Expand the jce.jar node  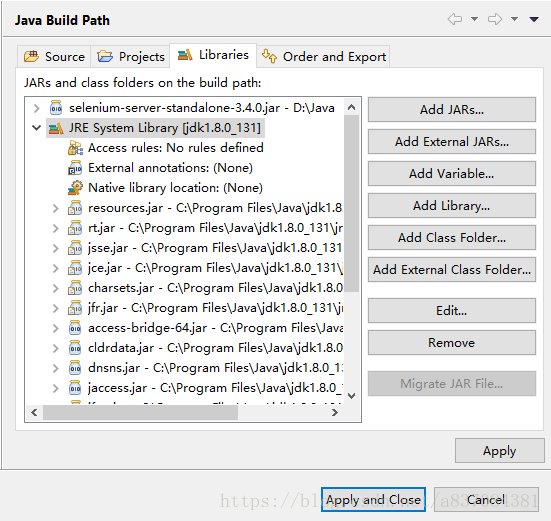point(56,268)
